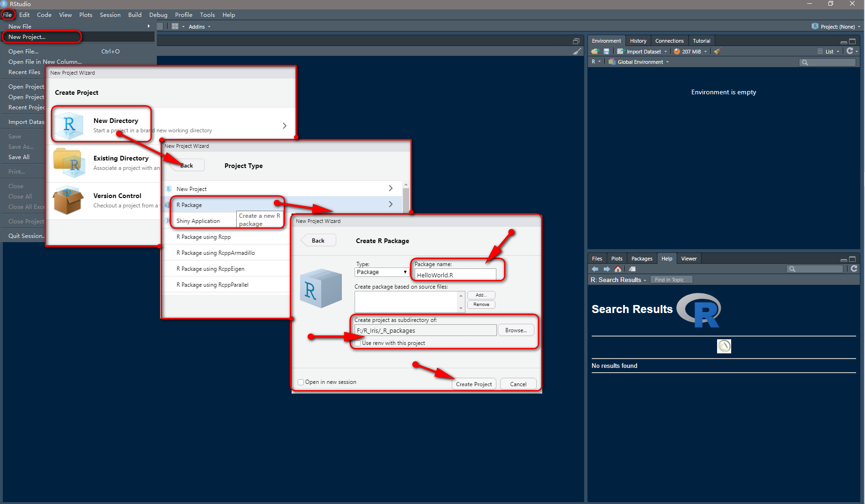
Task: Open the Addins dropdown
Action: pyautogui.click(x=200, y=27)
